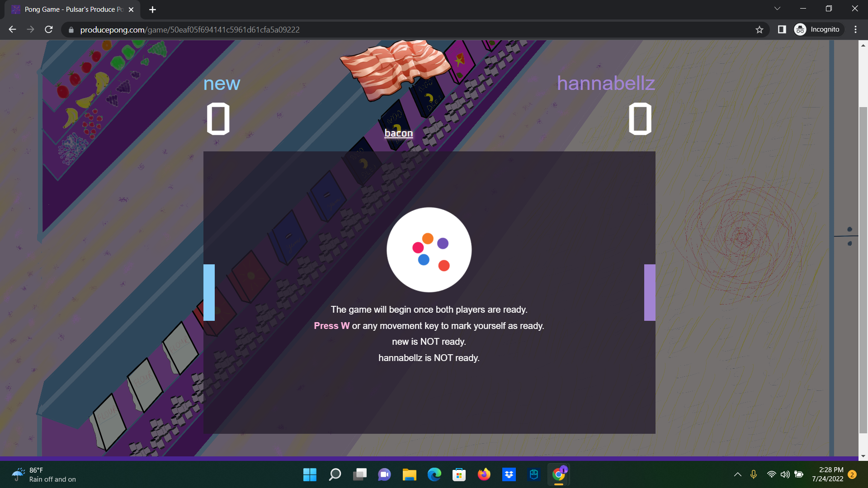Open the Chrome three-dot menu
The image size is (868, 488).
[855, 29]
